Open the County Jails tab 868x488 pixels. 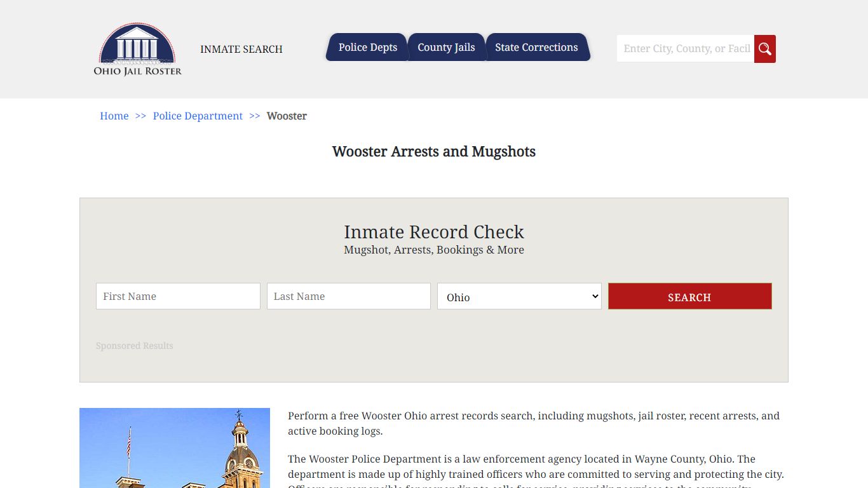click(x=446, y=47)
